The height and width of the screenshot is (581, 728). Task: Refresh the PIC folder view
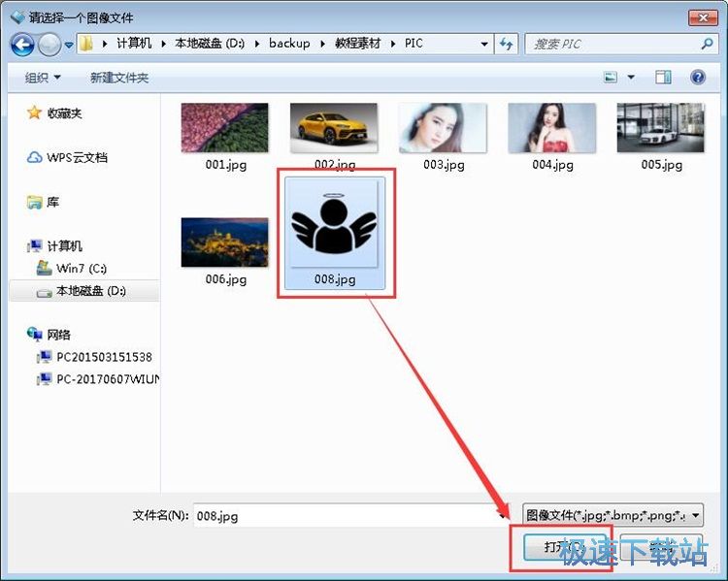[506, 44]
